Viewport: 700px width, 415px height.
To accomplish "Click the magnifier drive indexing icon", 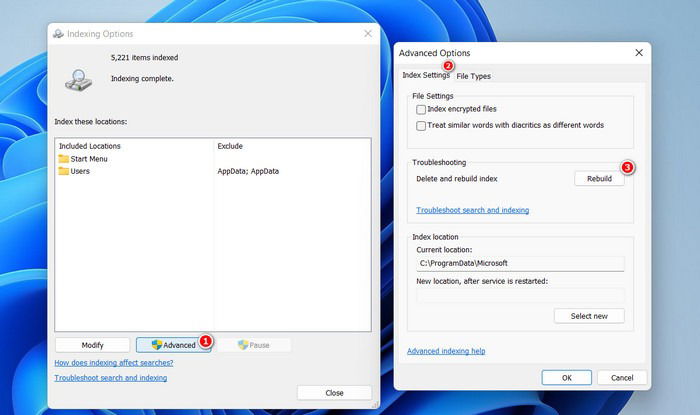I will tap(79, 80).
